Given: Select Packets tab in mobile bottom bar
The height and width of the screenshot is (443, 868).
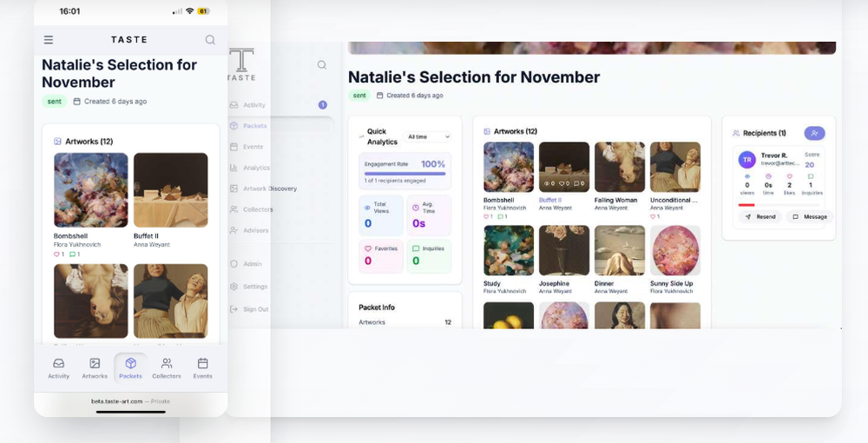Looking at the screenshot, I should pos(131,368).
